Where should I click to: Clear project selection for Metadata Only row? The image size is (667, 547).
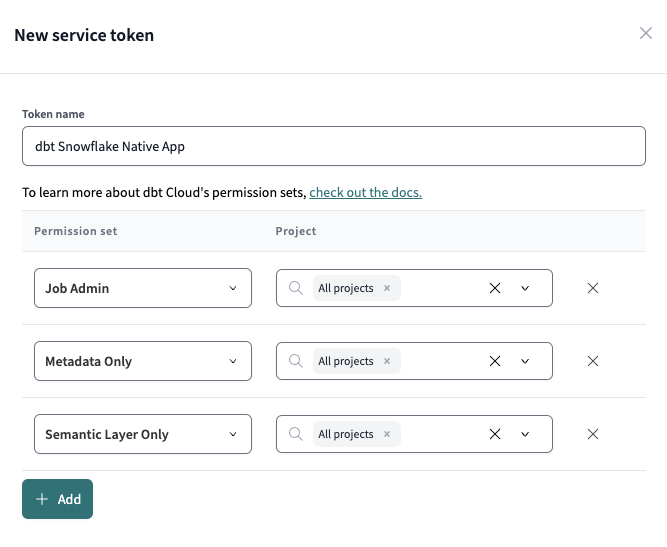pyautogui.click(x=494, y=361)
